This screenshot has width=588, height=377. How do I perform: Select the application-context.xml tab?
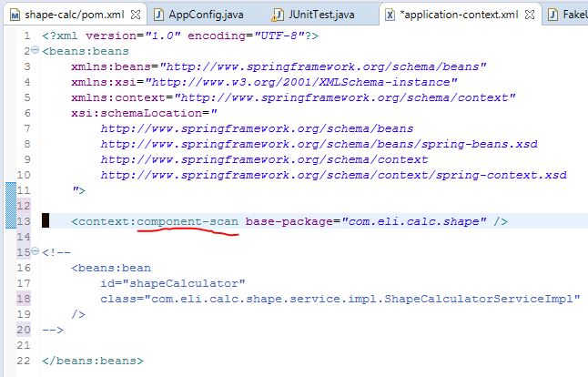[x=459, y=15]
